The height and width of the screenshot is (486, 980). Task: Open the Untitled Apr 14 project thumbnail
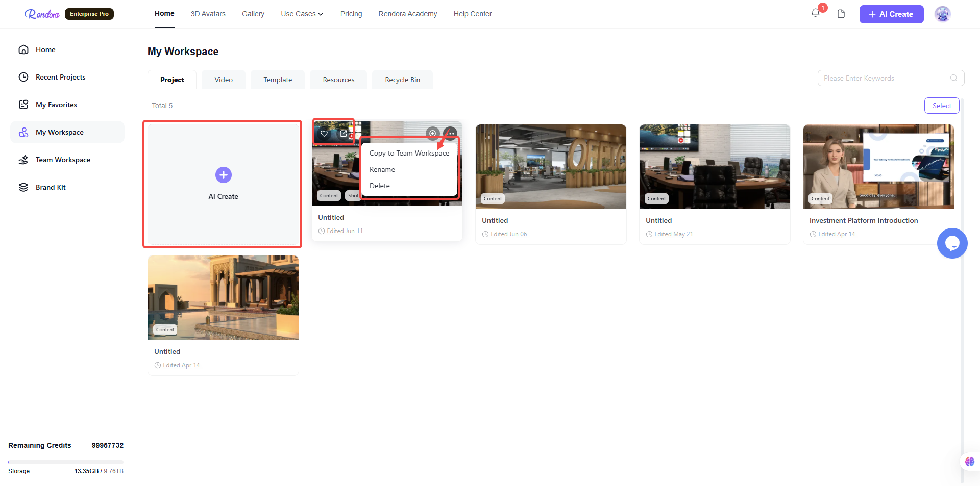tap(223, 298)
